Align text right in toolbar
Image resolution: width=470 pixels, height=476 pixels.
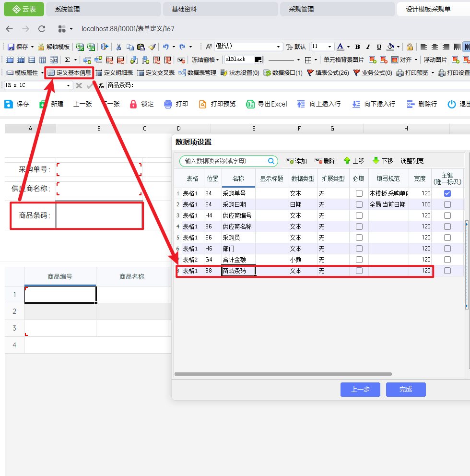[x=446, y=47]
